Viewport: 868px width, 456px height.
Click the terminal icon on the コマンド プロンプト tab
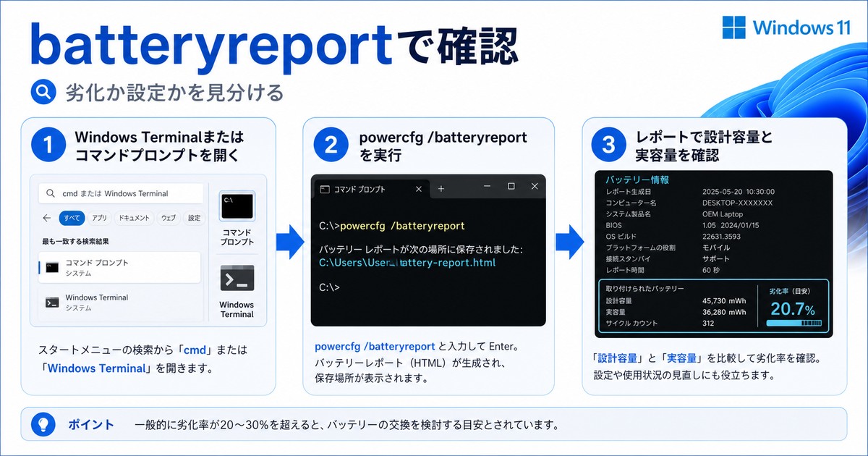(x=325, y=189)
